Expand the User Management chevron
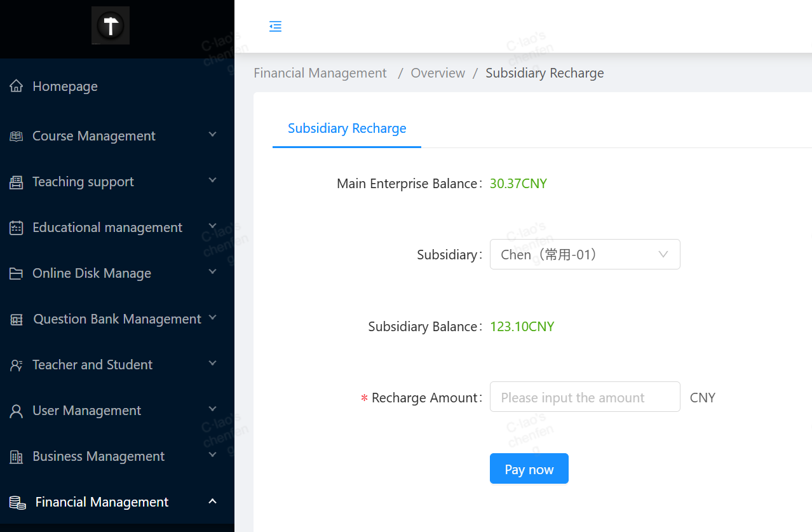 pyautogui.click(x=213, y=409)
